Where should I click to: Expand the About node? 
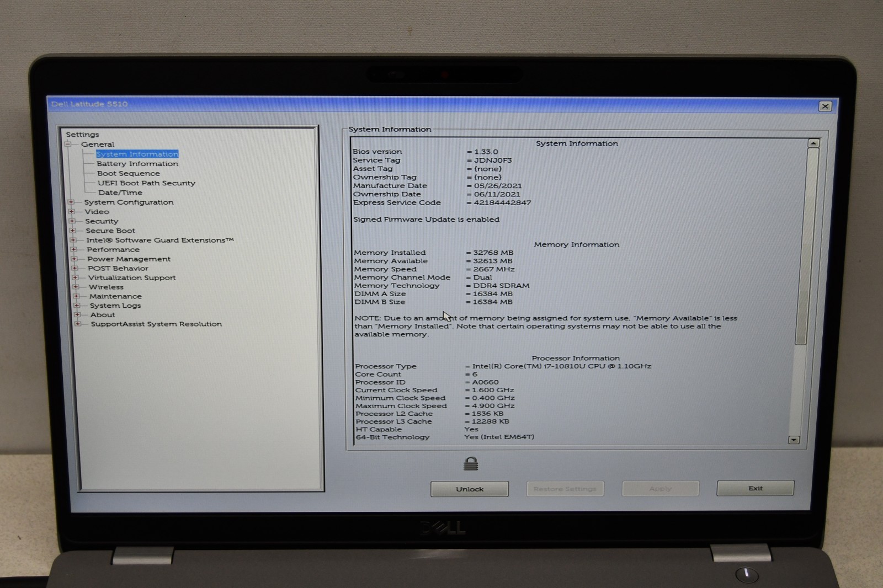77,315
